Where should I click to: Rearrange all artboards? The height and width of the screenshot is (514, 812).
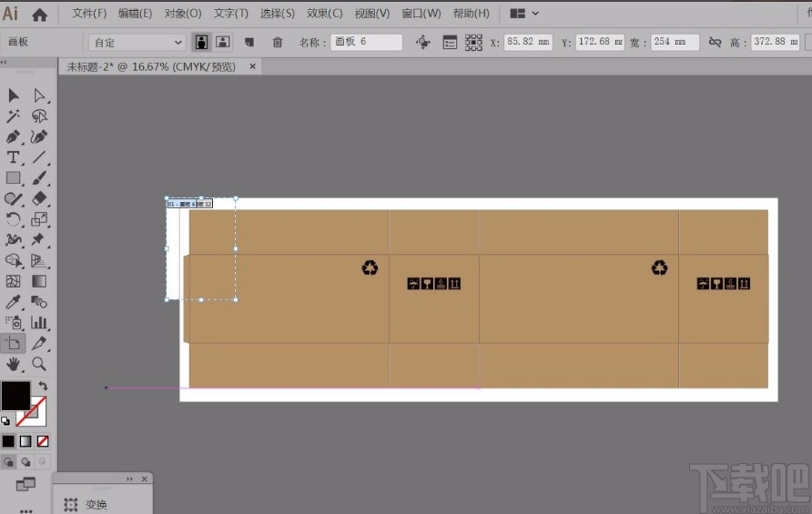click(x=473, y=42)
